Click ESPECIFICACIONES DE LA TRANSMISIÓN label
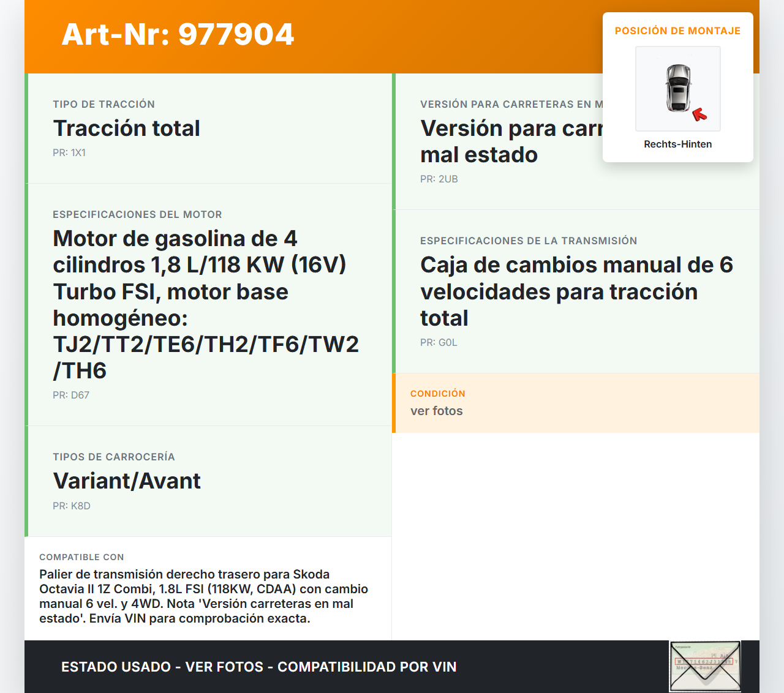784x693 pixels. pyautogui.click(x=529, y=241)
